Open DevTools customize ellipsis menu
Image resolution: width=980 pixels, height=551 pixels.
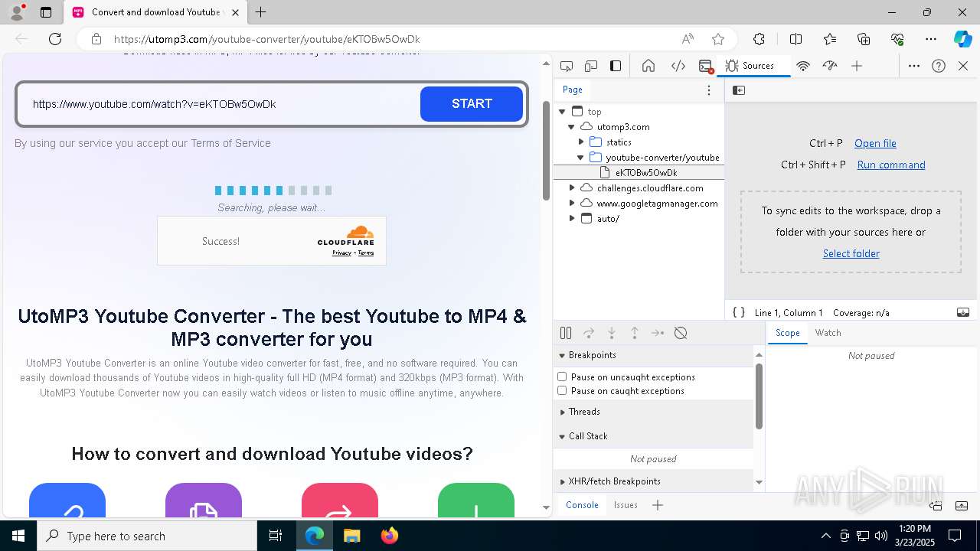(x=914, y=66)
